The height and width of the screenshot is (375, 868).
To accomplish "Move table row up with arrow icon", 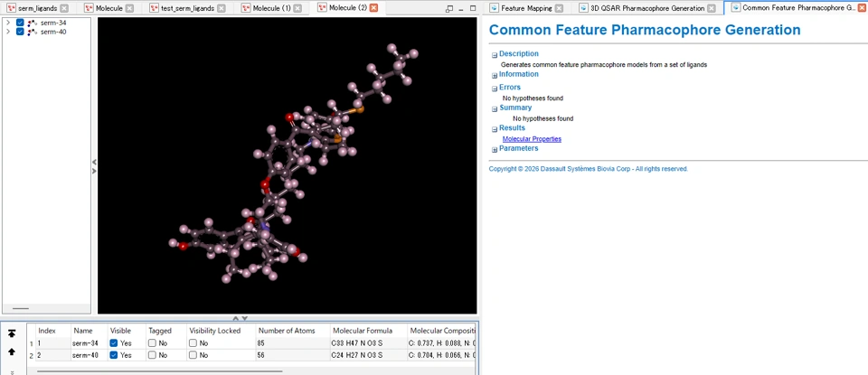I will point(12,352).
